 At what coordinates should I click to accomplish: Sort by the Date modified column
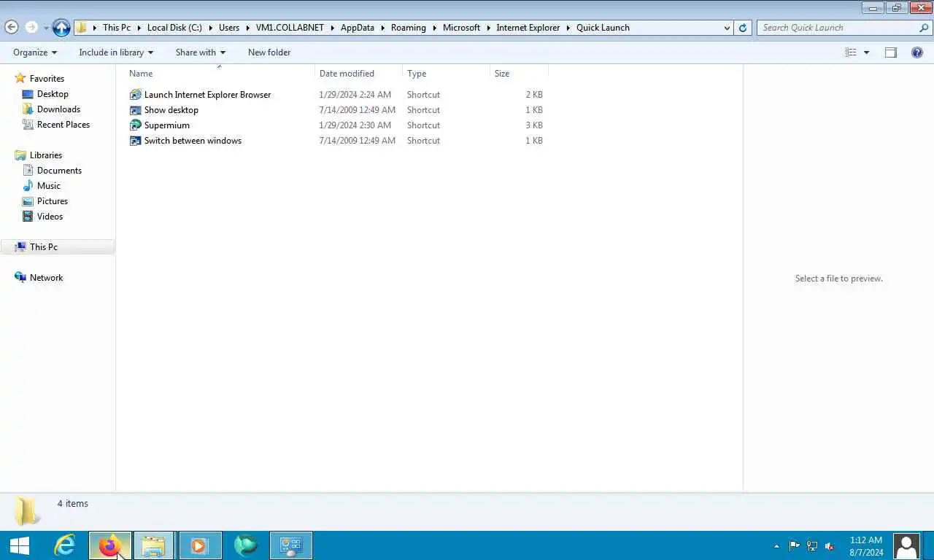358,74
